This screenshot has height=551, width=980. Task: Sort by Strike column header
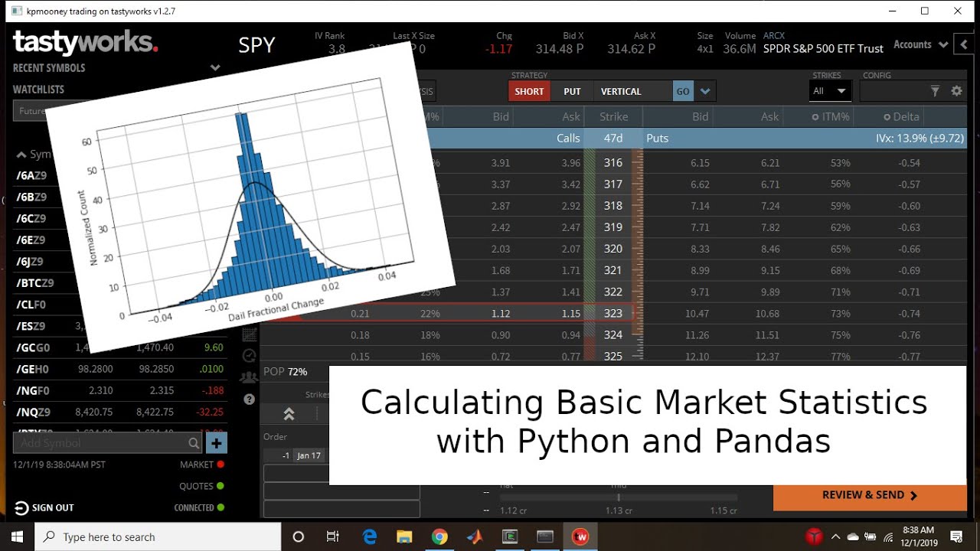[x=613, y=117]
